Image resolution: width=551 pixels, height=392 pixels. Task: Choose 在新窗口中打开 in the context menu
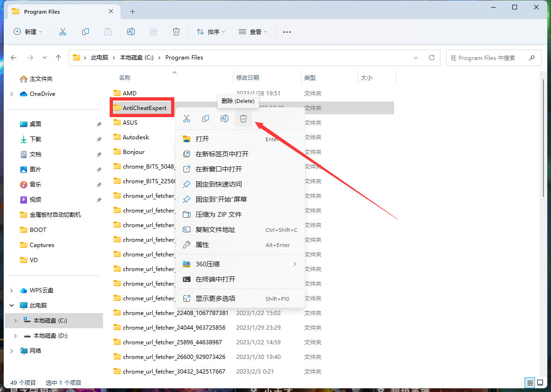[x=240, y=169]
